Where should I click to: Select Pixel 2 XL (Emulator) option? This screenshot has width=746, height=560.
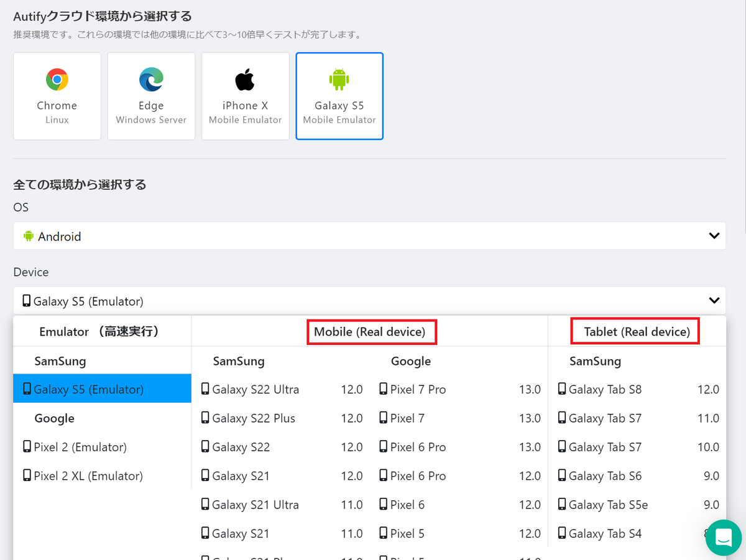pos(102,475)
